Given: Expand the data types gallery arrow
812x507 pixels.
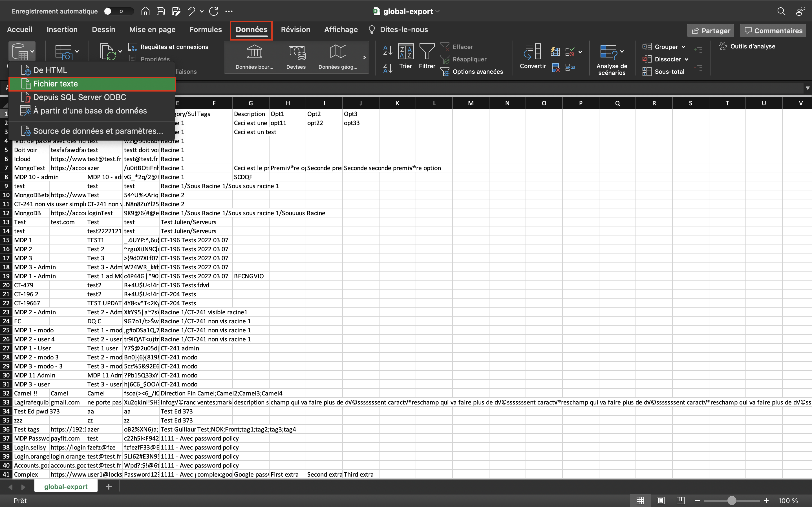Looking at the screenshot, I should click(364, 57).
